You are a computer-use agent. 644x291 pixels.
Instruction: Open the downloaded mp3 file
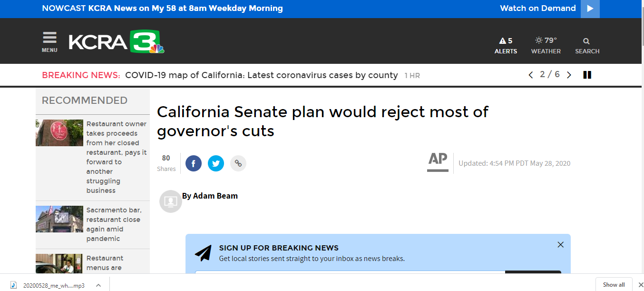[53, 285]
